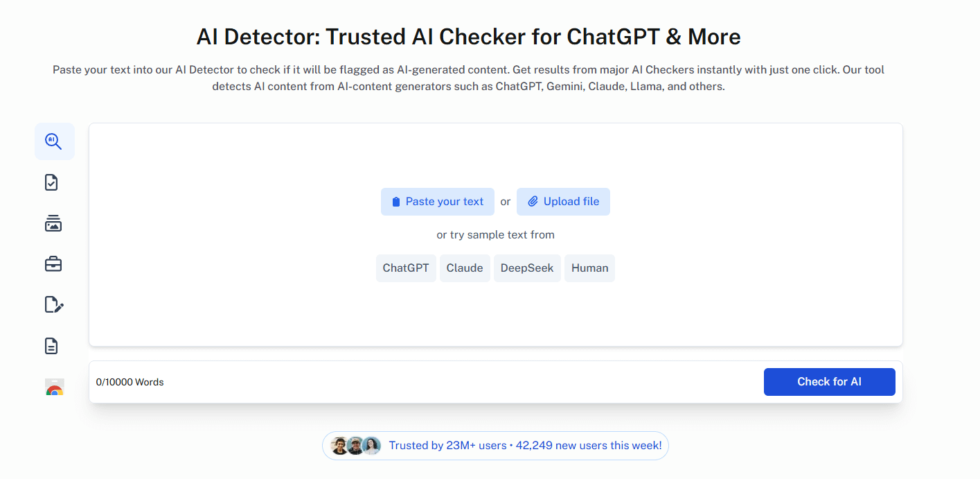Screen dimensions: 980x479
Task: Click the text document icon in sidebar
Action: tap(51, 345)
